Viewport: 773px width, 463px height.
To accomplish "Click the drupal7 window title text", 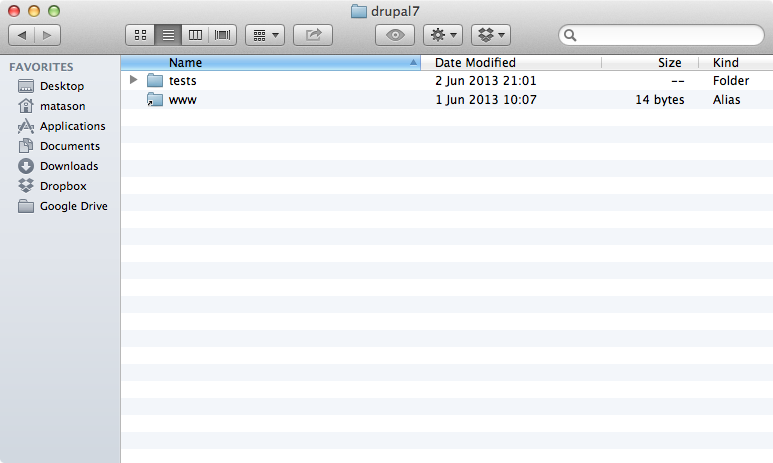I will click(x=395, y=11).
